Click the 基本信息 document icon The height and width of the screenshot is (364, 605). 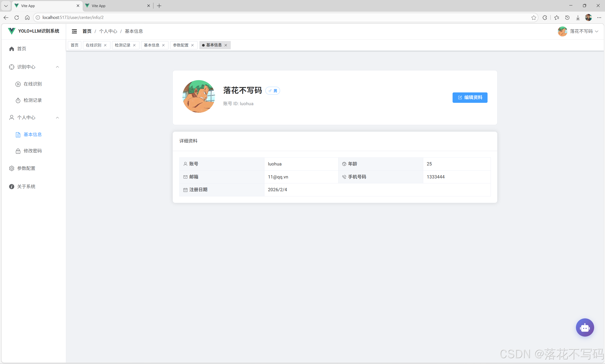point(18,134)
